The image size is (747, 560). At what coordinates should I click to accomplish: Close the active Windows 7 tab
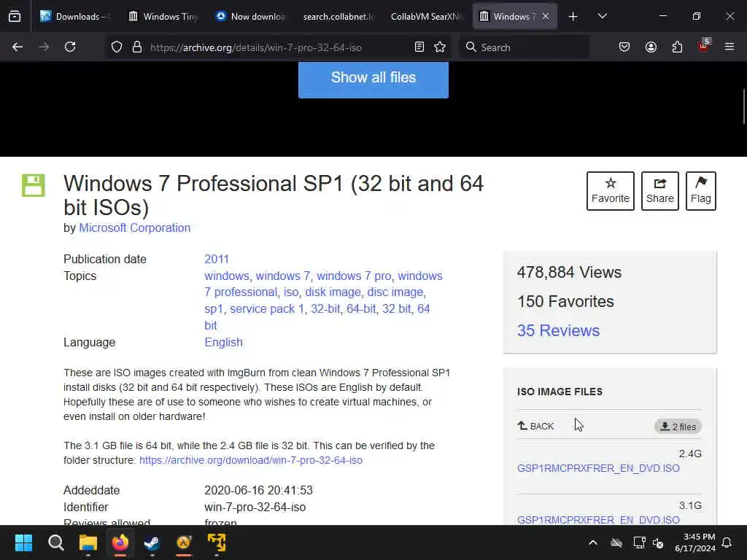(x=546, y=17)
